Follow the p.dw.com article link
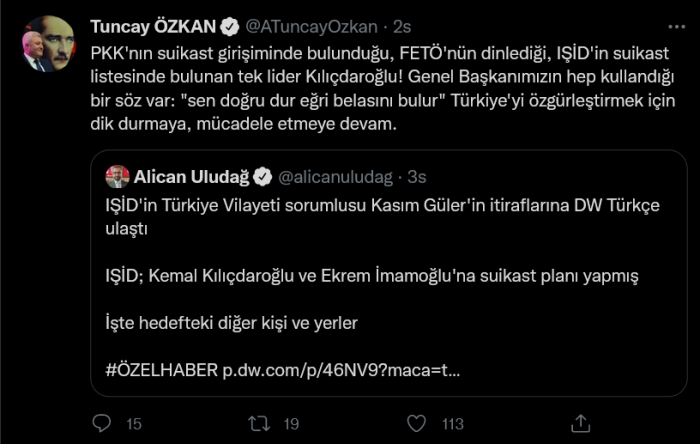The height and width of the screenshot is (444, 700). [x=340, y=371]
